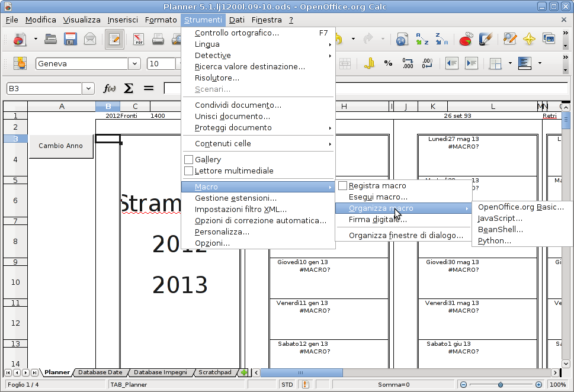Click the Increase Indent icon
574x392 pixels.
coord(471,63)
